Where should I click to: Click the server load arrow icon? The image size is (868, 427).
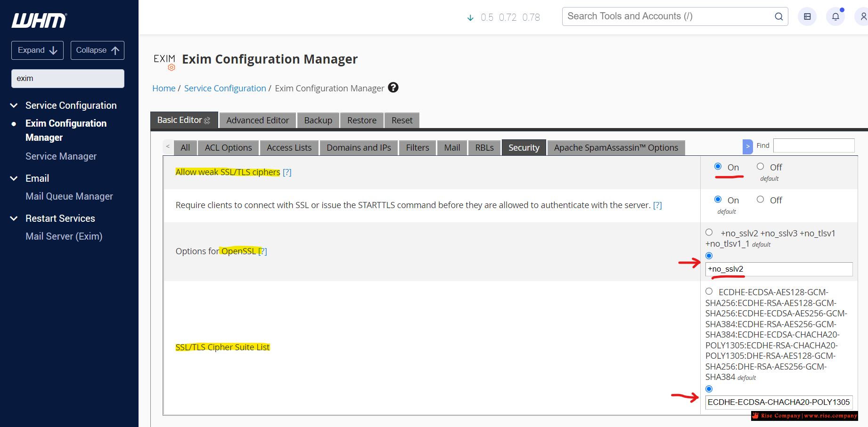[x=470, y=18]
